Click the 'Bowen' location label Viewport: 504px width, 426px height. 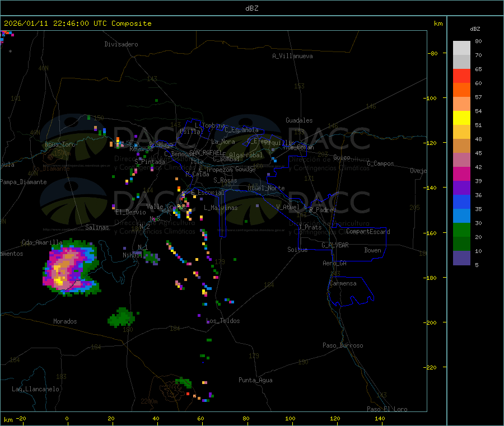point(373,250)
